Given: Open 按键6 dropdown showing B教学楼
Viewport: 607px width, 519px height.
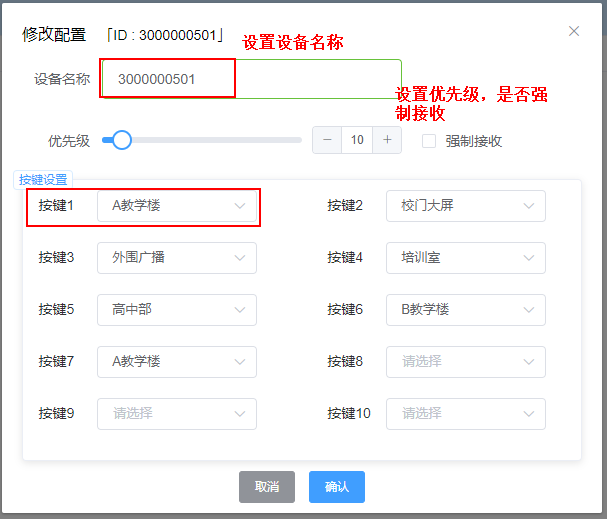Looking at the screenshot, I should (x=465, y=310).
